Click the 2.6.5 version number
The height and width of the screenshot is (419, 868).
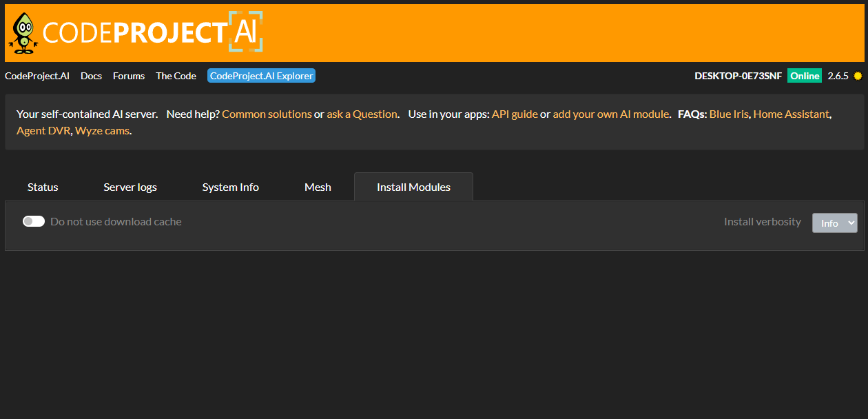(838, 76)
